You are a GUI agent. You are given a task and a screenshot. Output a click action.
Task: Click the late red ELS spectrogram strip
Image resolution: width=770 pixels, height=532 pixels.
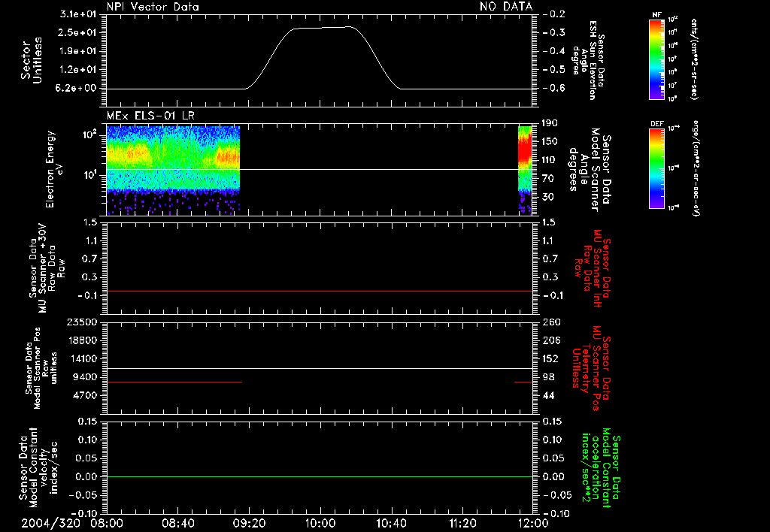tap(525, 170)
